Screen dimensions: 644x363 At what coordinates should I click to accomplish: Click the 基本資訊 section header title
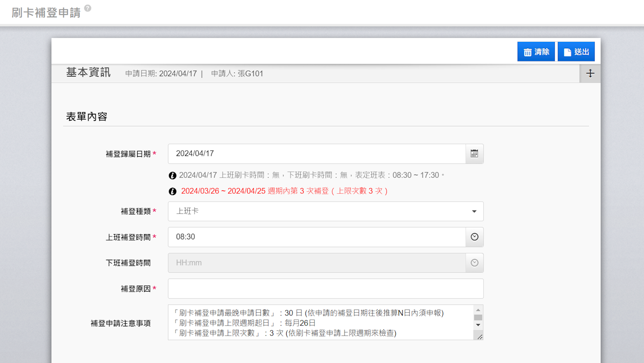point(88,73)
